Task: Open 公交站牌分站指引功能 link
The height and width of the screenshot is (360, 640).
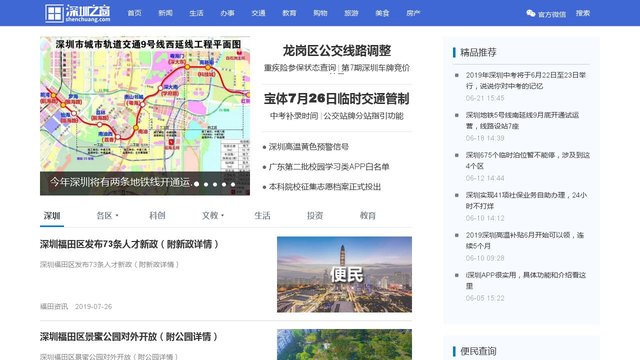Action: click(364, 116)
